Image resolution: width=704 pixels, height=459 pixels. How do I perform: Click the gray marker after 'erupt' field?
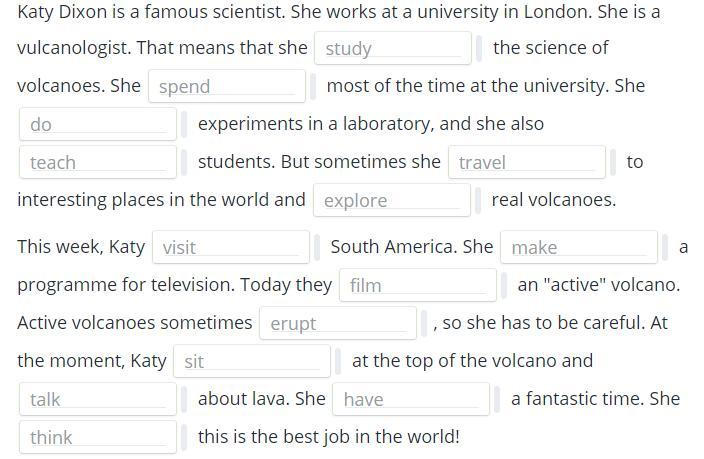click(424, 324)
